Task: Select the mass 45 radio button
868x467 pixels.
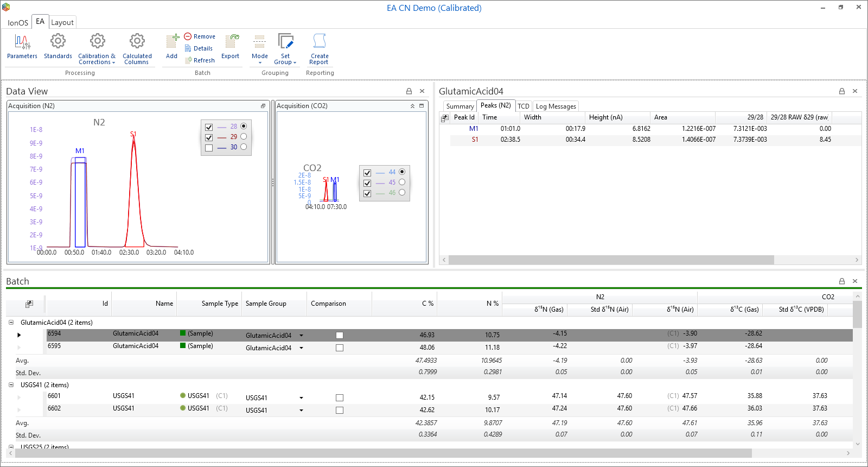Action: (402, 182)
